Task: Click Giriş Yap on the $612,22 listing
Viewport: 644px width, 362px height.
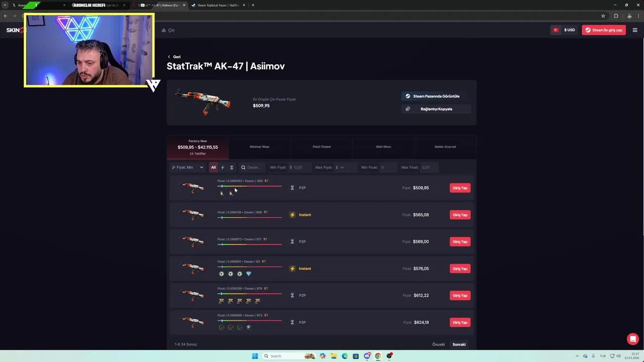Action: [x=460, y=296]
